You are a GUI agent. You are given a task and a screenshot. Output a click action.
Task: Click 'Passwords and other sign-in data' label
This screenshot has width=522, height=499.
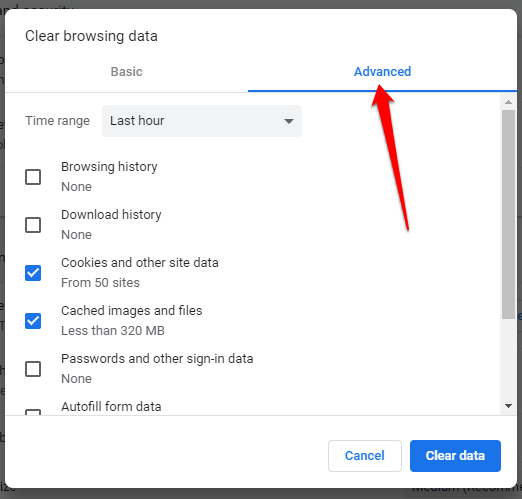coord(157,359)
